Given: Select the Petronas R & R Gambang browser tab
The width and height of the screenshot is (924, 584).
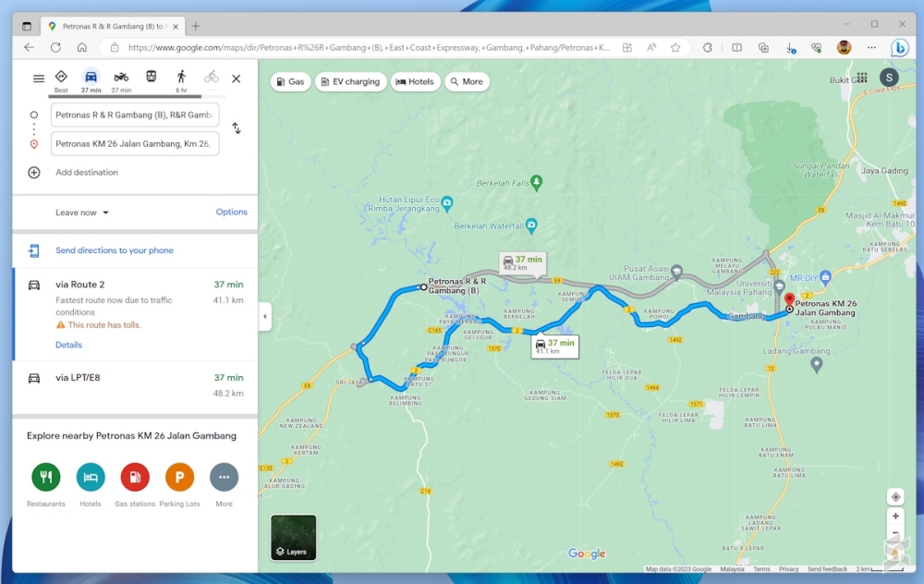Looking at the screenshot, I should [113, 27].
